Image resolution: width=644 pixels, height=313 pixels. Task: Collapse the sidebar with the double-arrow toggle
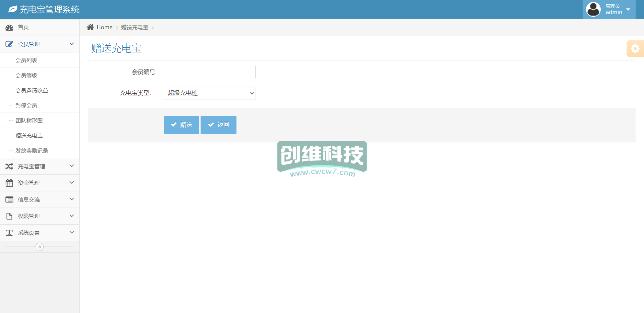point(40,247)
